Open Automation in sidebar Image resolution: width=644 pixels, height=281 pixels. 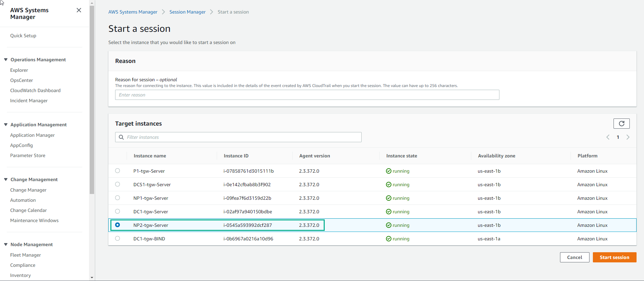[23, 200]
